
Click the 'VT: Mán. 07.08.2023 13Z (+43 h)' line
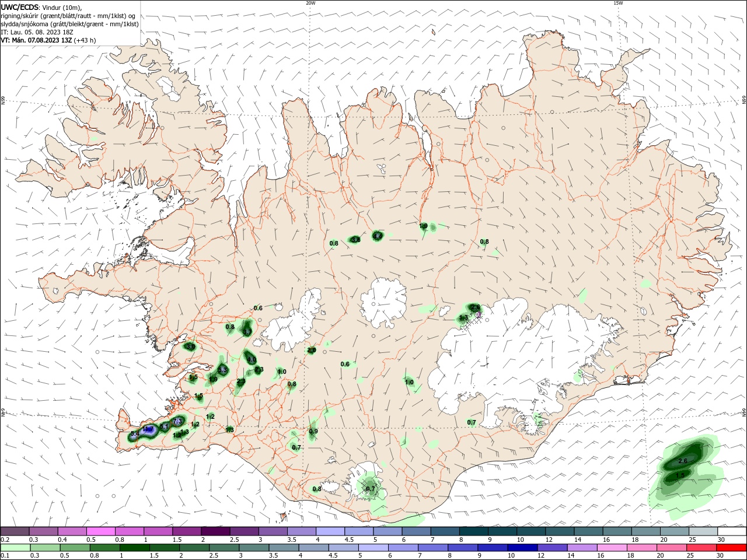coord(48,40)
